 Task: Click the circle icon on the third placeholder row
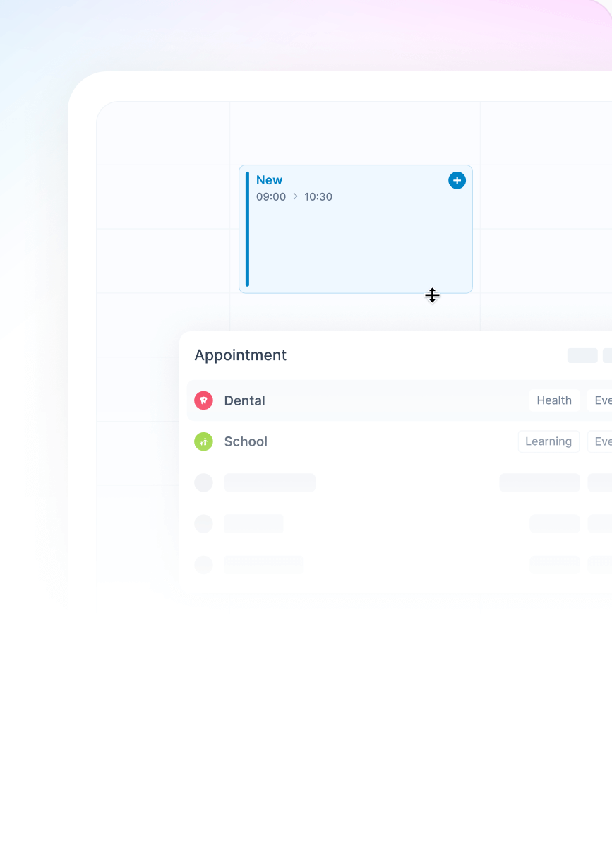coord(203,565)
